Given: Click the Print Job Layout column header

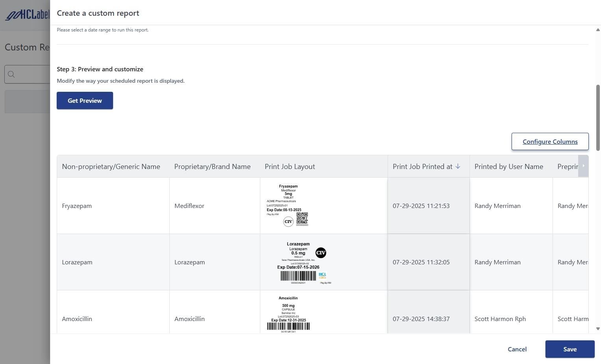Looking at the screenshot, I should click(290, 167).
